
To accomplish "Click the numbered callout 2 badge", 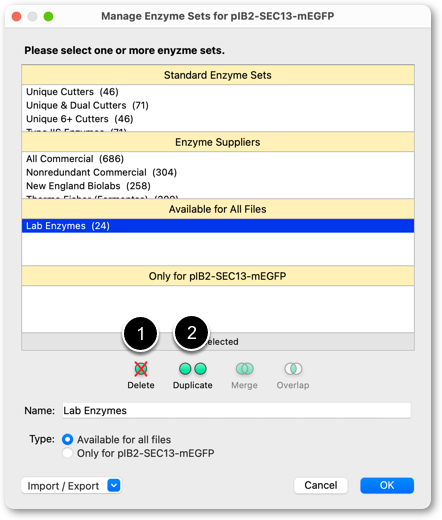I will 191,333.
